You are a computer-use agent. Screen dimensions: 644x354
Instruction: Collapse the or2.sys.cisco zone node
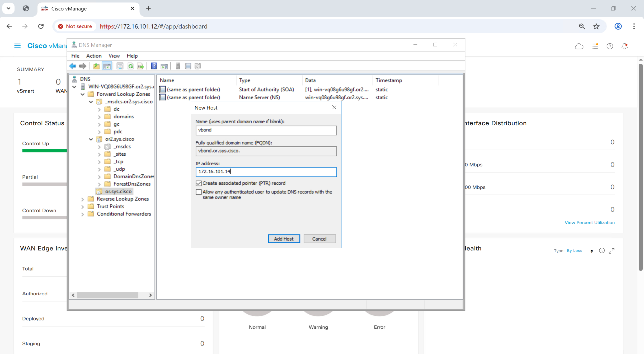point(91,139)
